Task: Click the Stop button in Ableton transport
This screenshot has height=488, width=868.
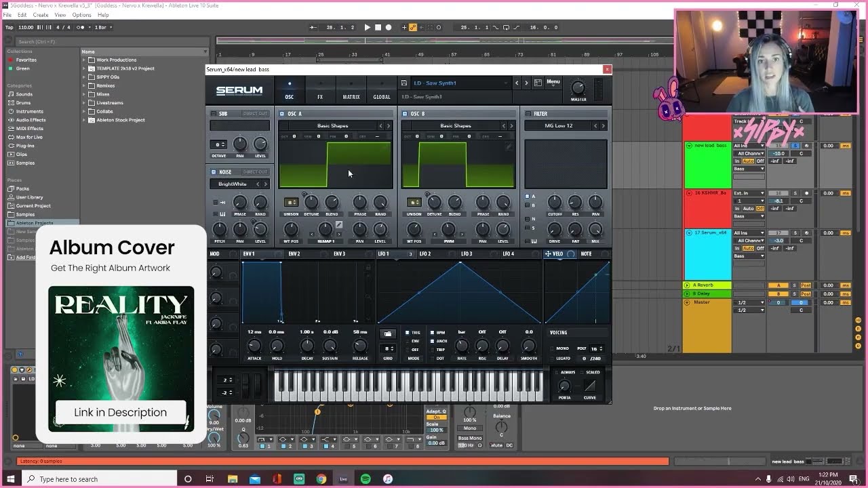Action: pos(378,27)
